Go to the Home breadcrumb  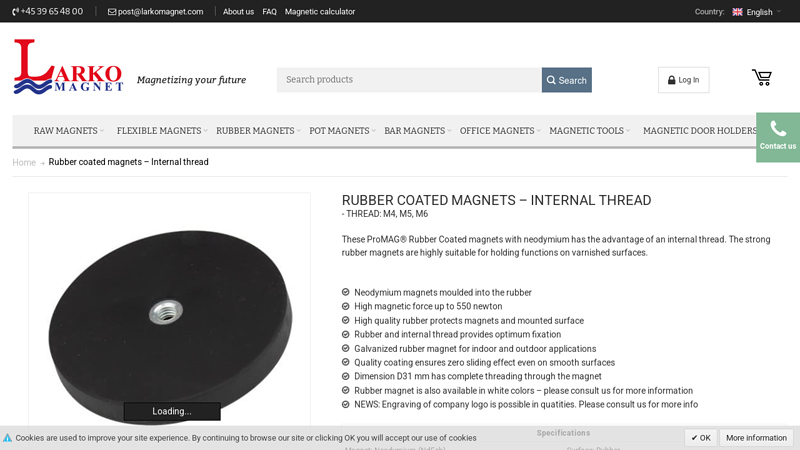(x=24, y=162)
